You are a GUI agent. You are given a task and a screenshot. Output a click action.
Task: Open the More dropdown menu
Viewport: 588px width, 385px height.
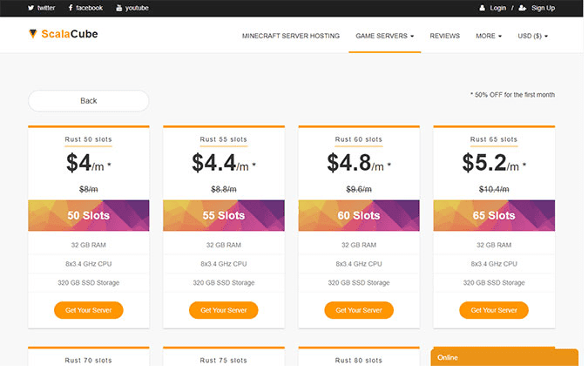489,36
